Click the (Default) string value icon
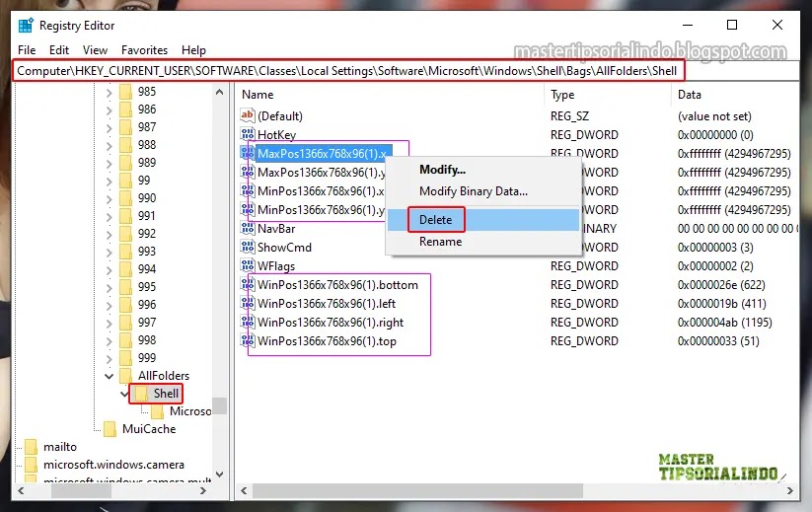The image size is (812, 512). [x=248, y=114]
